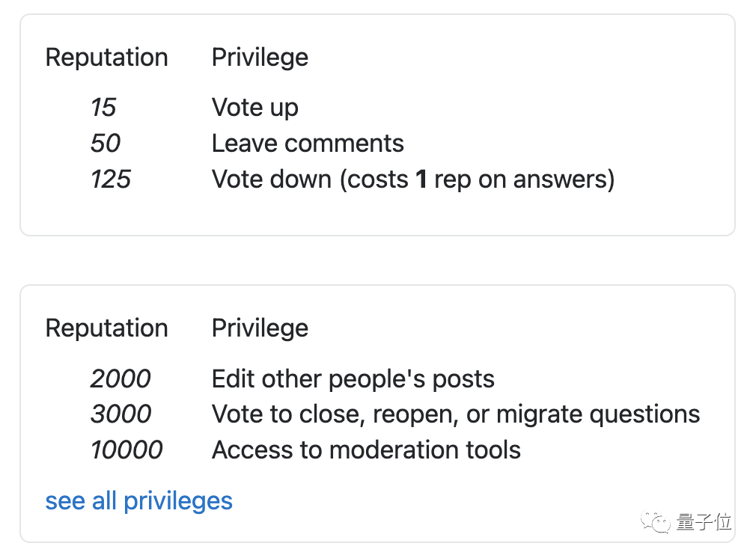Click the WeChat logo icon in watermark
Image resolution: width=756 pixels, height=555 pixels.
click(x=657, y=522)
